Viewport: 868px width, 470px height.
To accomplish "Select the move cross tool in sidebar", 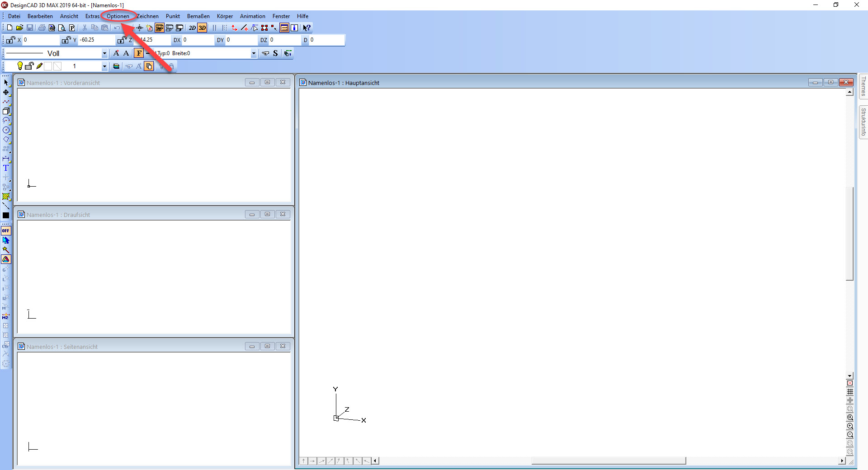I will [x=6, y=92].
